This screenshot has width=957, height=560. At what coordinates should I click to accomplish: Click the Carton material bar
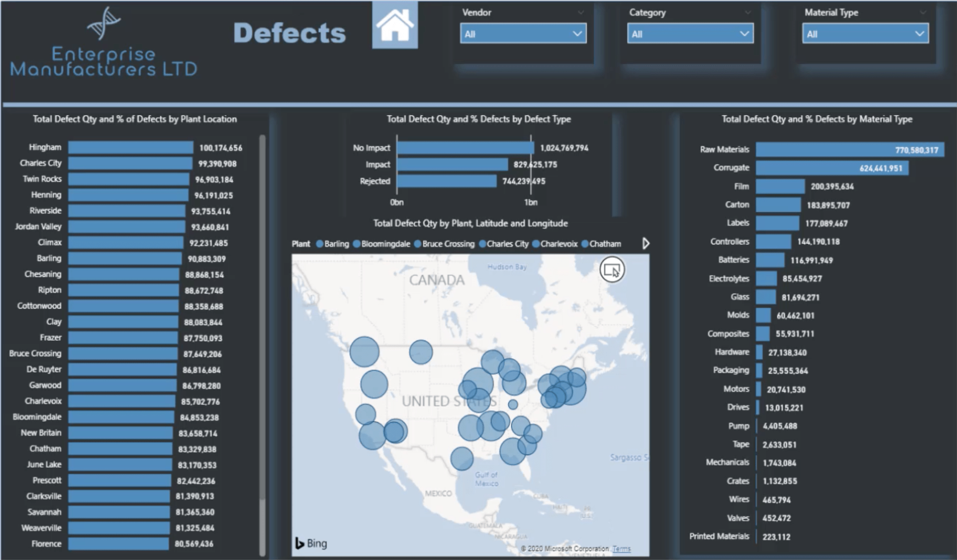pyautogui.click(x=778, y=205)
